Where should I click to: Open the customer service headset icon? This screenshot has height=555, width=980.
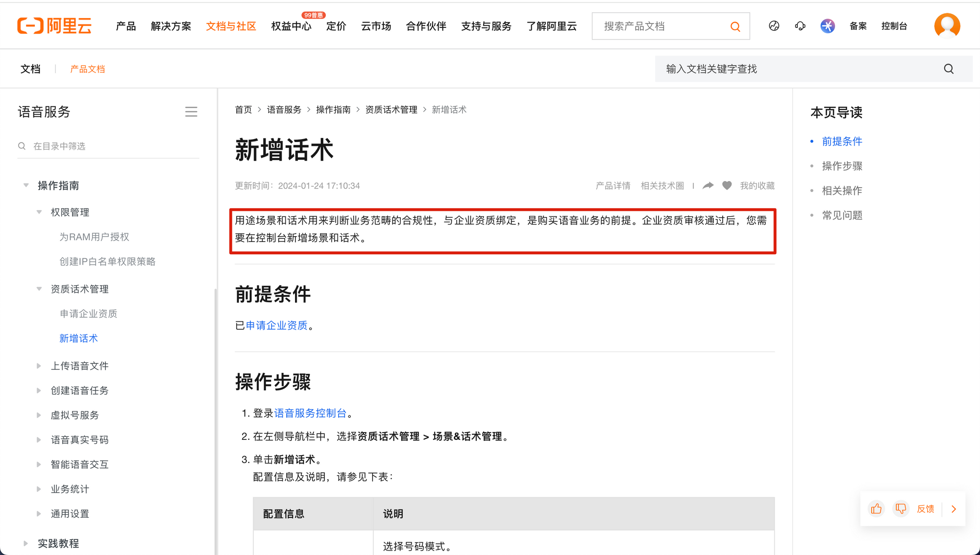pyautogui.click(x=800, y=26)
